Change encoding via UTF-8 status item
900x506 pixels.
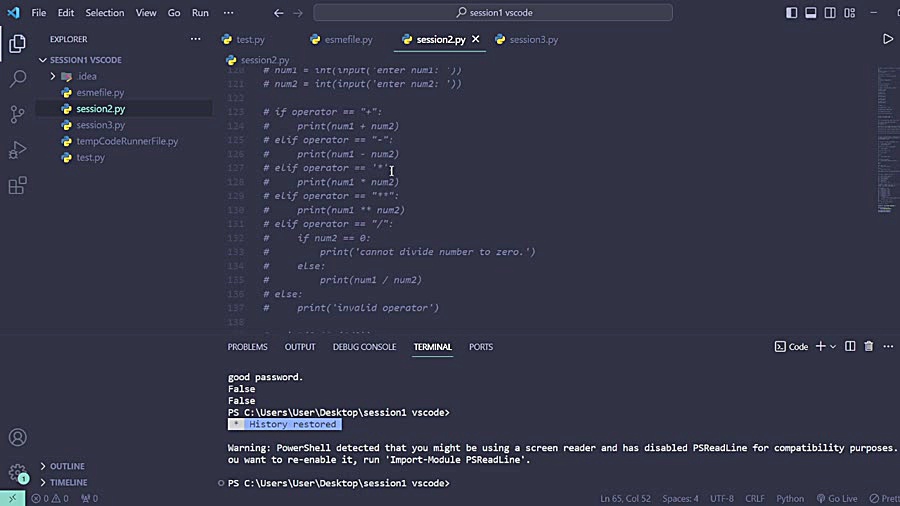click(721, 499)
